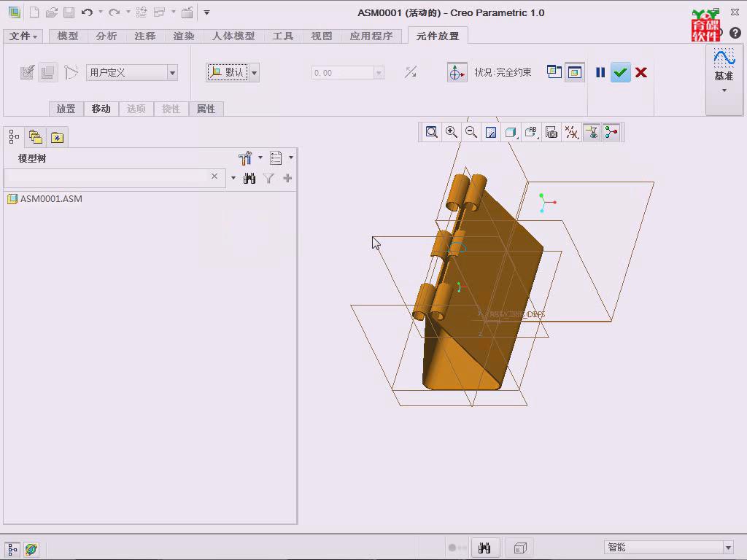Screen dimensions: 747x560
Task: Select the 元件放置 ribbon tab
Action: [x=438, y=36]
